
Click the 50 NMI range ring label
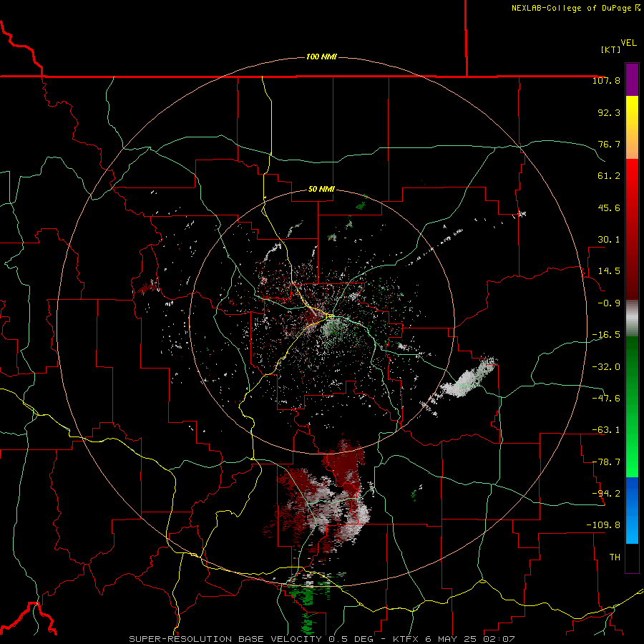(x=321, y=189)
